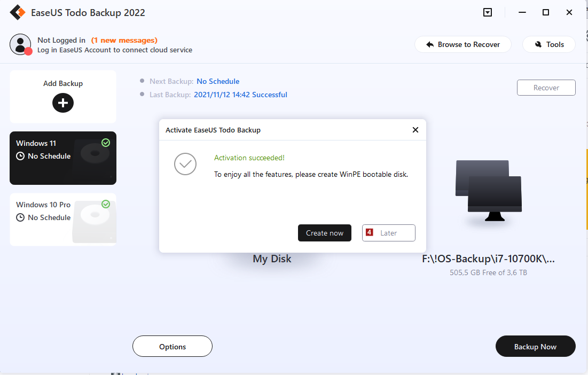Click Windows 10 Pro green status check icon
Image resolution: width=588 pixels, height=375 pixels.
[106, 204]
